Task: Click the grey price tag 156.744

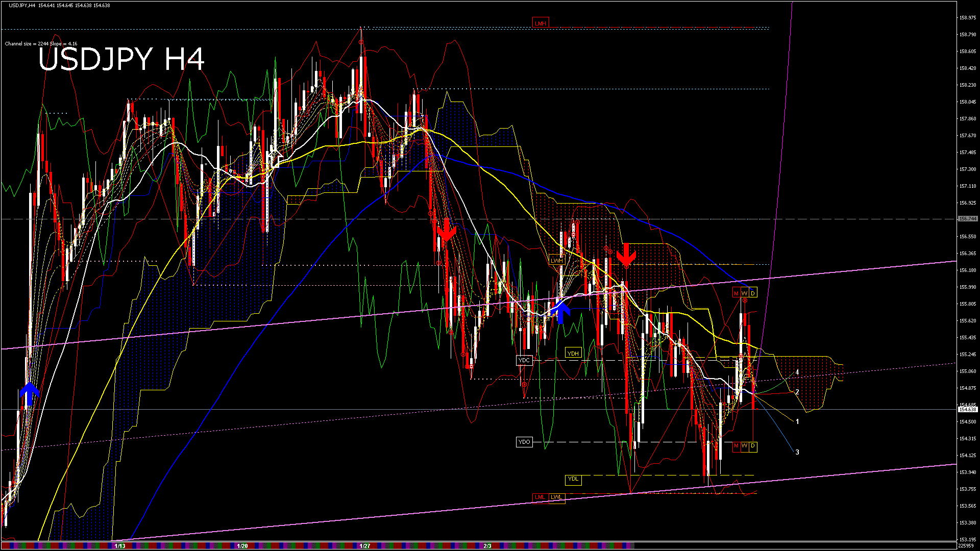Action: click(x=968, y=219)
